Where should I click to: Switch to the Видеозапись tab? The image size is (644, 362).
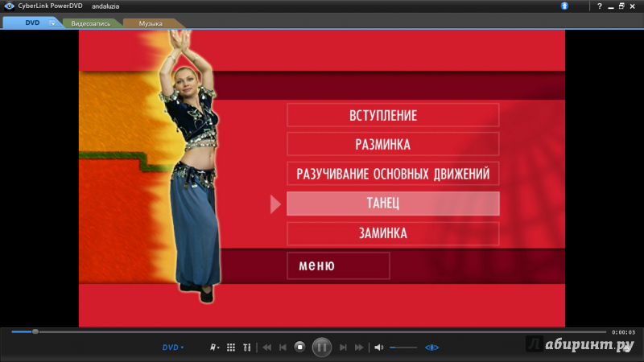pos(91,24)
